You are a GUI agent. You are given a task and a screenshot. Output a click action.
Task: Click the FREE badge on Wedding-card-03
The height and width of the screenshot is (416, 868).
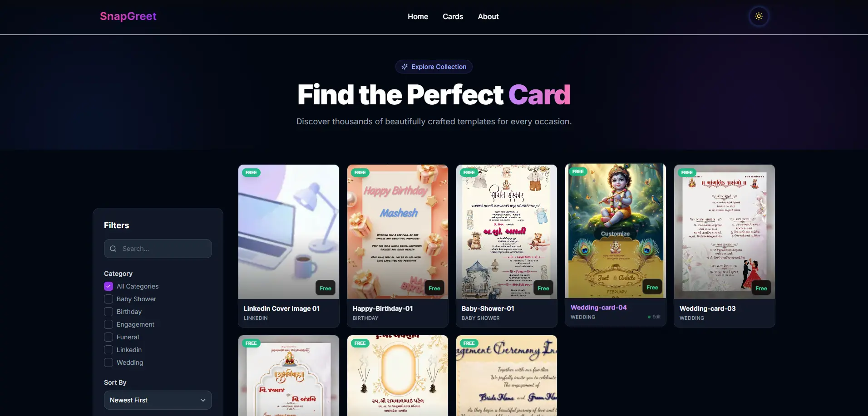point(687,172)
